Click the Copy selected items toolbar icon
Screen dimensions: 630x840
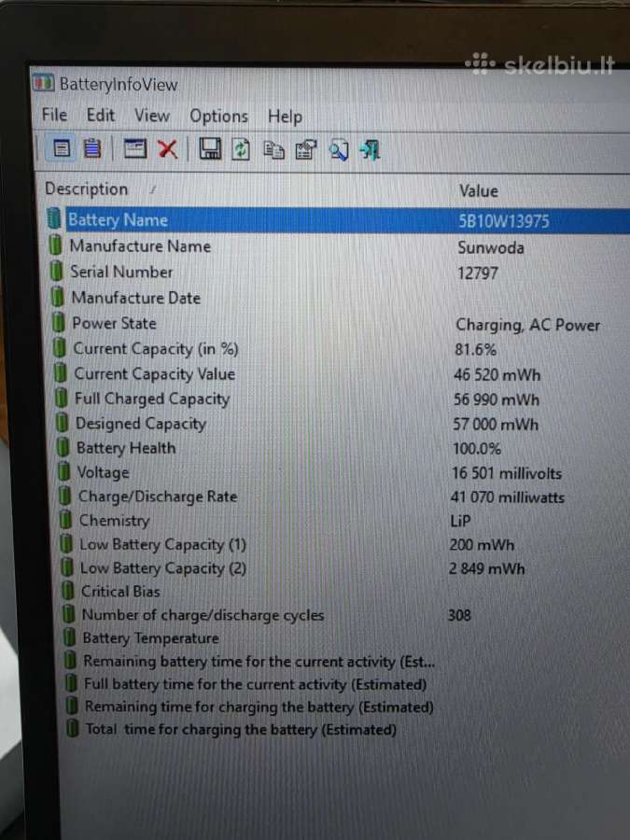click(273, 150)
